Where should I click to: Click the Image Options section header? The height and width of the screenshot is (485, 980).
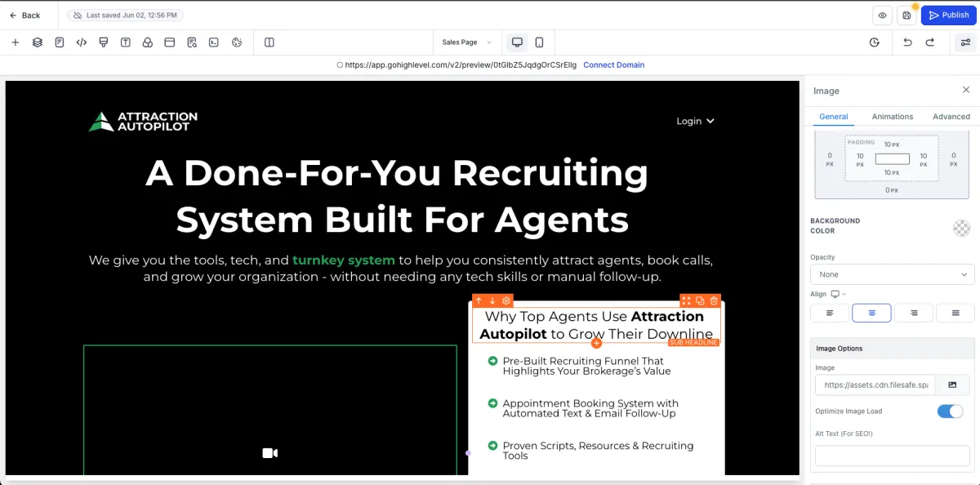click(x=893, y=349)
